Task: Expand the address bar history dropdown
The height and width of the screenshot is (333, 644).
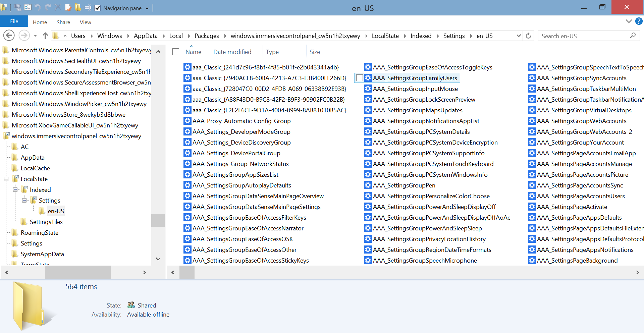Action: [519, 36]
